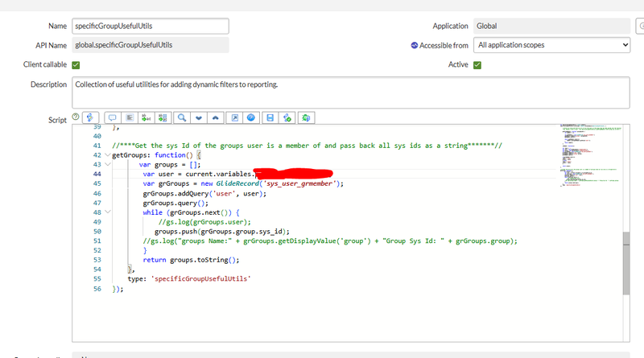Click the 'API Name' label
This screenshot has height=358, width=644.
click(x=51, y=45)
